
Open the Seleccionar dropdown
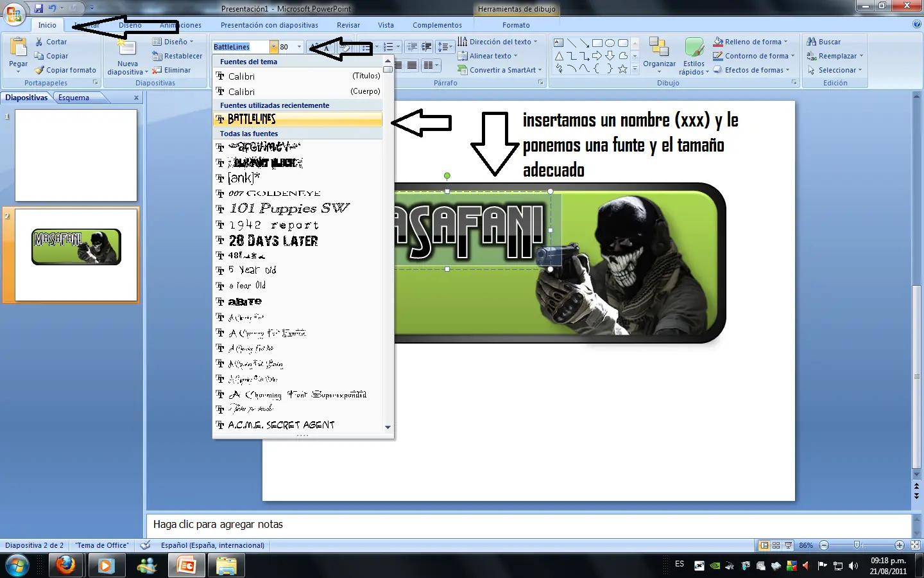pyautogui.click(x=835, y=70)
